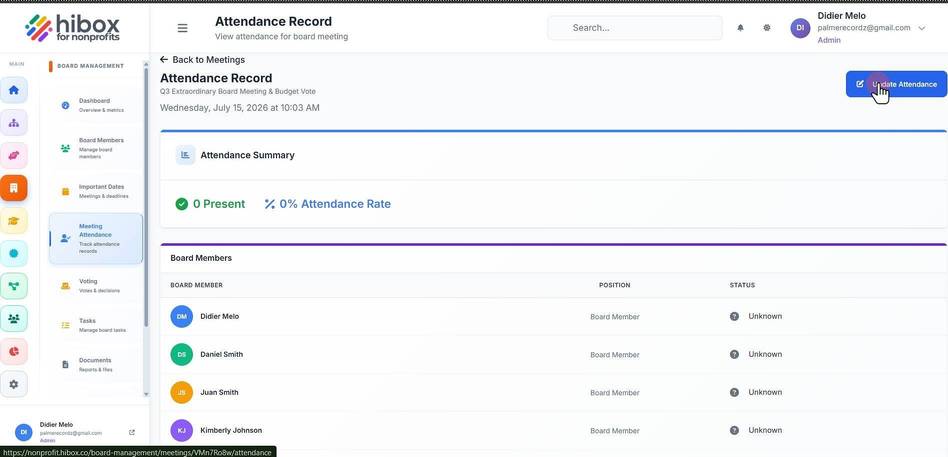This screenshot has height=457, width=948.
Task: Open Dashboard in Board Management menu
Action: click(x=96, y=105)
